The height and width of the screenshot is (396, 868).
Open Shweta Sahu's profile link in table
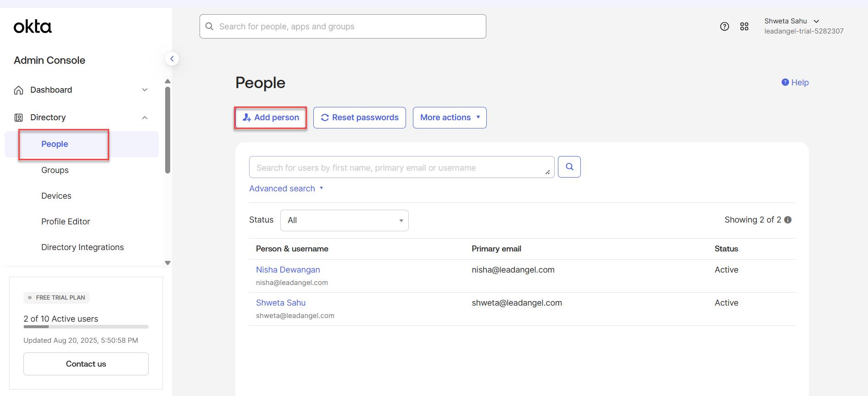point(281,303)
